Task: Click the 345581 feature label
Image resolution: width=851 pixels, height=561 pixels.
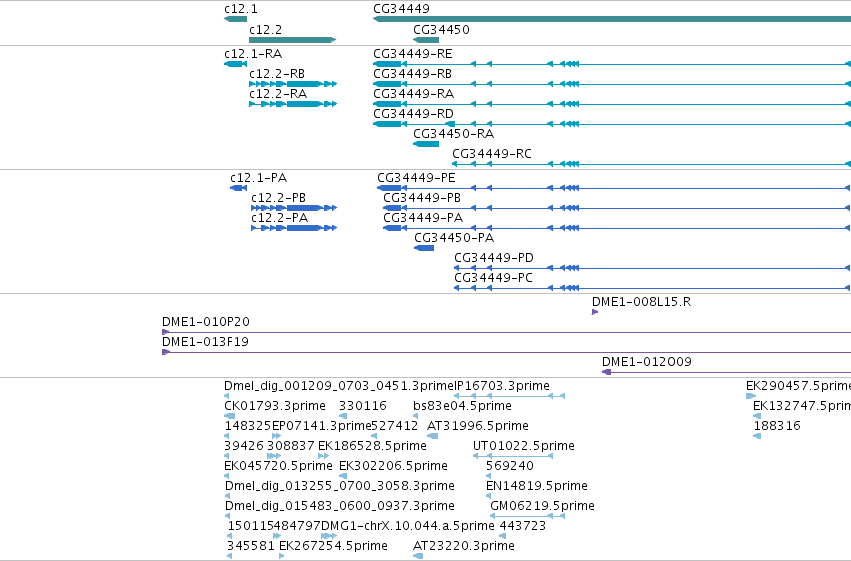Action: click(x=251, y=546)
